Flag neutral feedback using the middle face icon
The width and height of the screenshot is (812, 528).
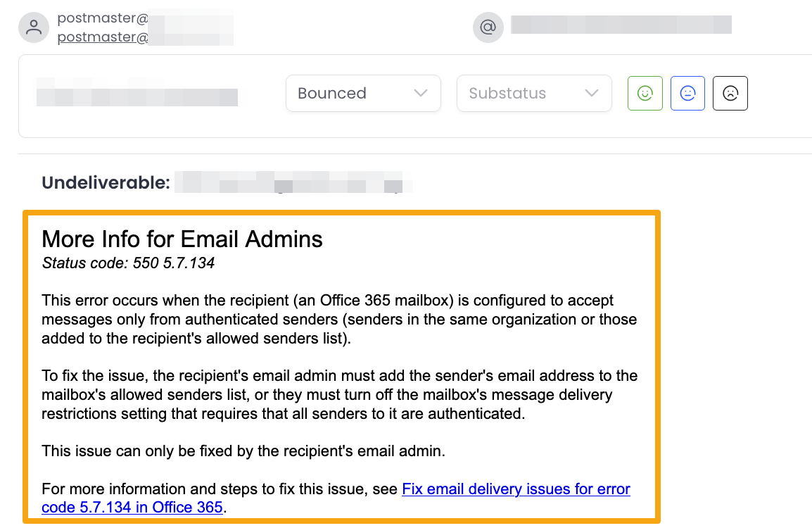tap(687, 93)
